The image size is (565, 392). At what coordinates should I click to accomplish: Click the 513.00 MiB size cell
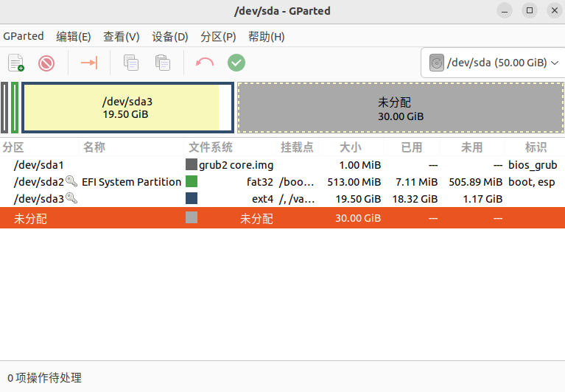click(354, 181)
